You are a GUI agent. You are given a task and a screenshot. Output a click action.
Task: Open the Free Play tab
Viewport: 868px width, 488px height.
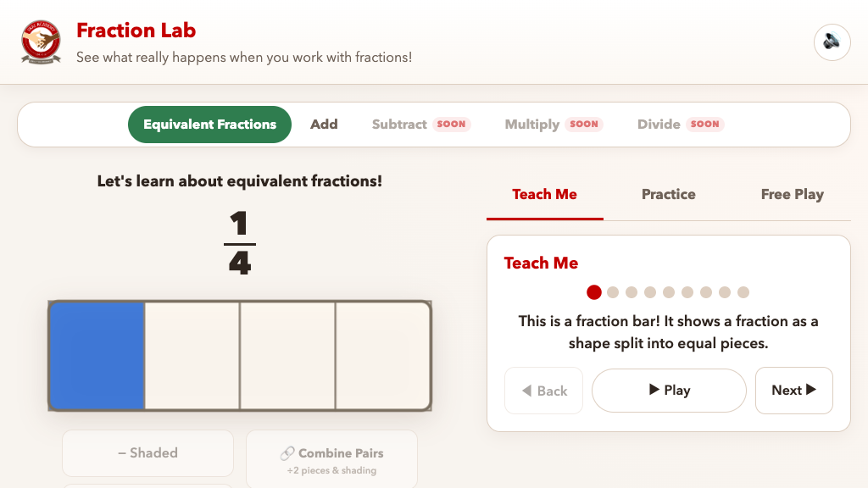(793, 195)
